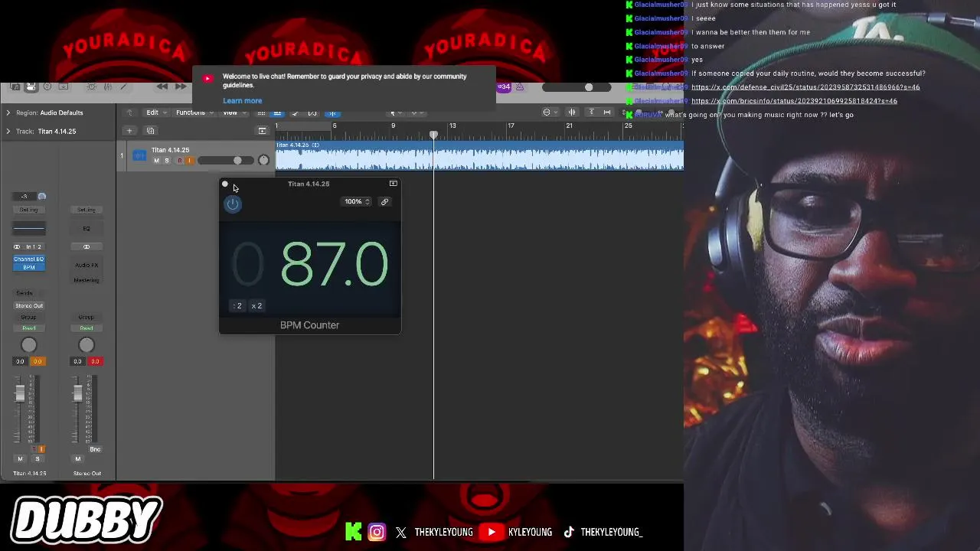Click the add track plus button
The height and width of the screenshot is (551, 980).
[129, 131]
